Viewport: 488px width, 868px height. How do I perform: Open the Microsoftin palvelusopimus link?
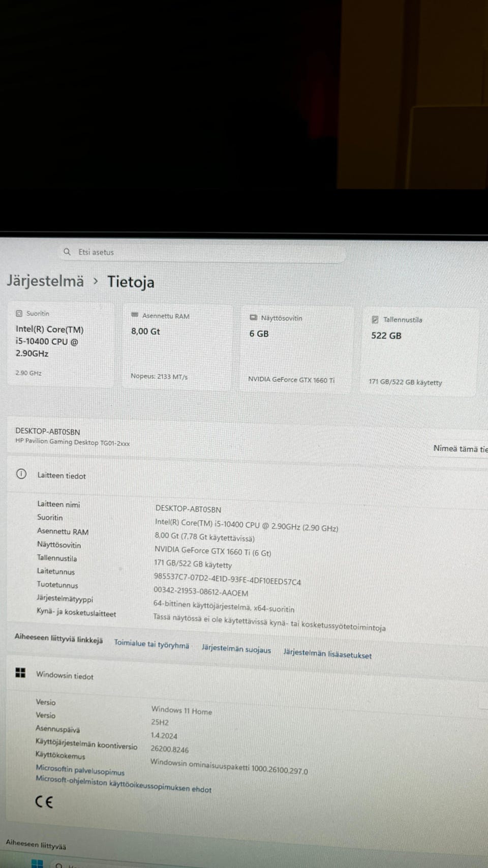[80, 770]
